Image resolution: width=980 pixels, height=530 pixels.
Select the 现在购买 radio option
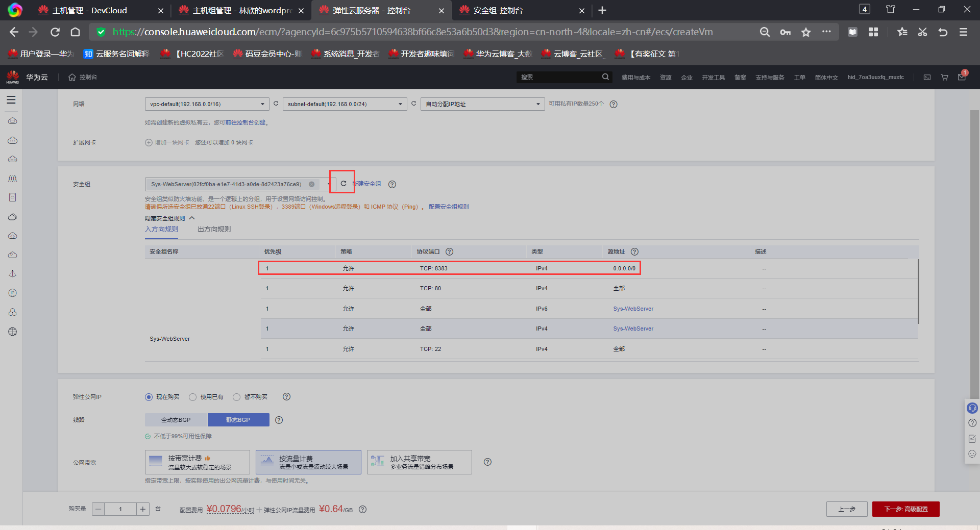[149, 397]
